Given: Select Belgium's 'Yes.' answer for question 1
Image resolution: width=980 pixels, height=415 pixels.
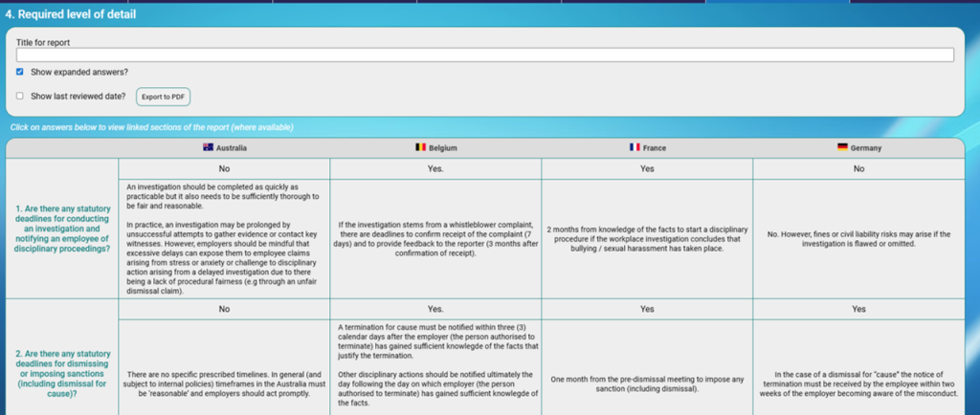Looking at the screenshot, I should (x=435, y=168).
